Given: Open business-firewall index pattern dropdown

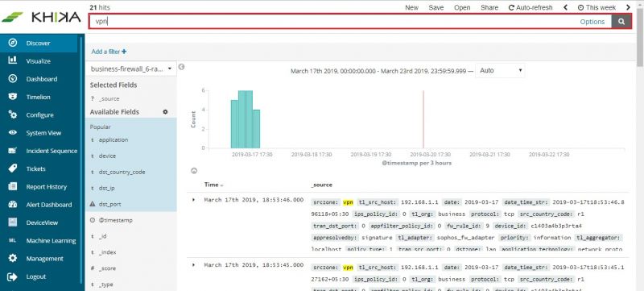Looking at the screenshot, I should tap(131, 69).
